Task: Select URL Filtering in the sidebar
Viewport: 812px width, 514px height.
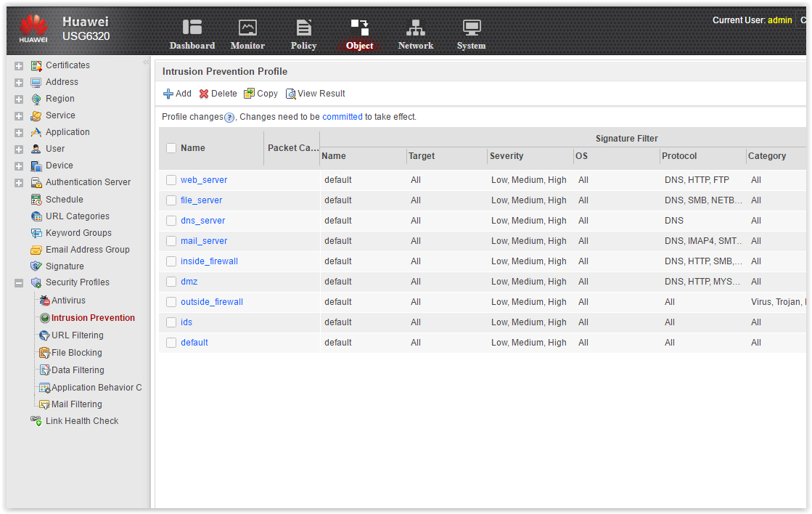Action: (77, 335)
